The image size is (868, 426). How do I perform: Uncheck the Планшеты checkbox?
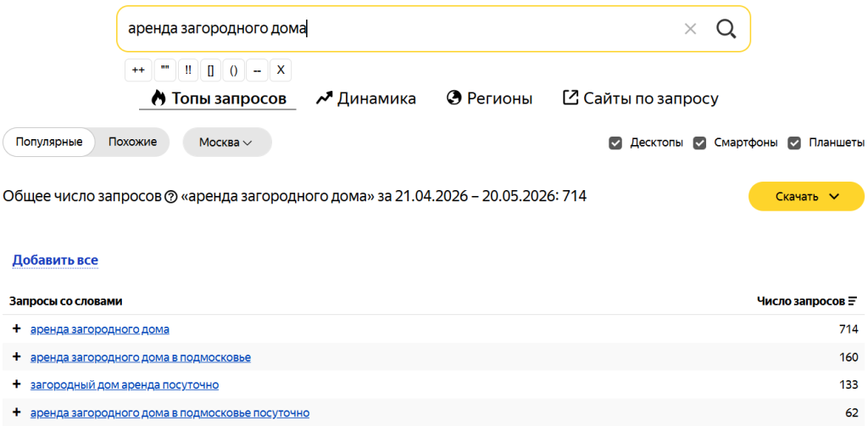[794, 143]
